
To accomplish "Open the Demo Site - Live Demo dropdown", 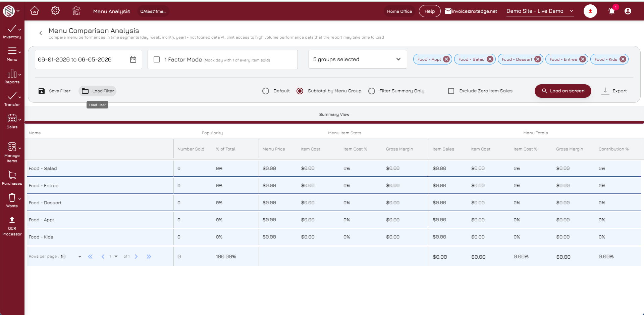I will pyautogui.click(x=540, y=11).
